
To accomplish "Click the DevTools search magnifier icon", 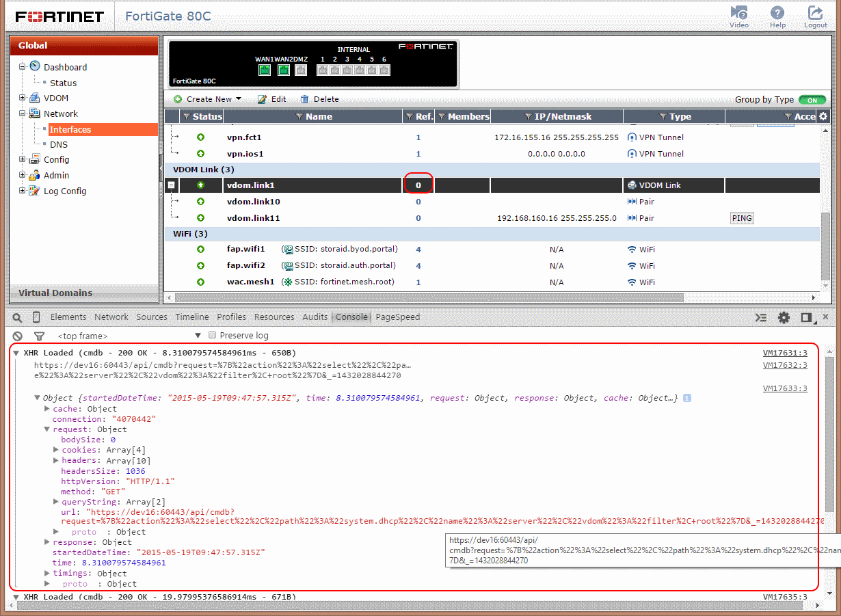I will tap(18, 317).
